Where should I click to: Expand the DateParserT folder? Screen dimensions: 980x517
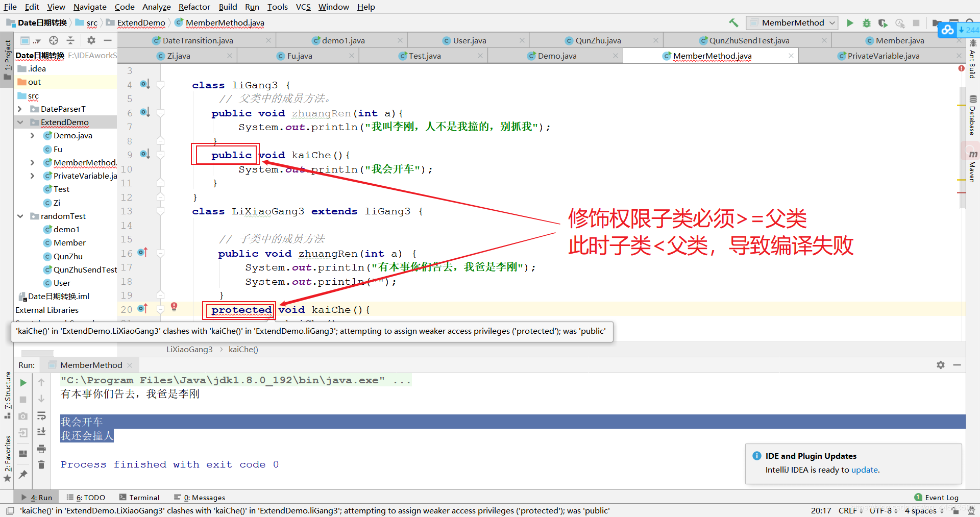click(20, 109)
